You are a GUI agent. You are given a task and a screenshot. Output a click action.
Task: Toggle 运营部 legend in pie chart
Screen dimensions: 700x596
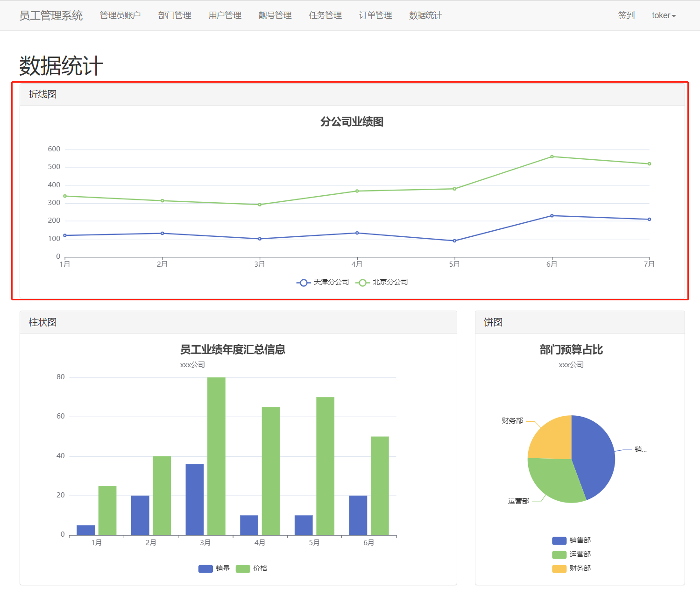pos(571,554)
